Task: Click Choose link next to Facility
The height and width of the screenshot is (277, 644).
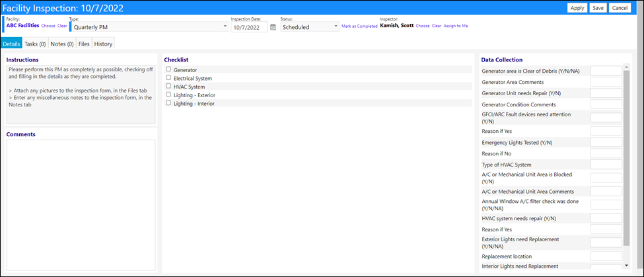Action: (x=48, y=26)
